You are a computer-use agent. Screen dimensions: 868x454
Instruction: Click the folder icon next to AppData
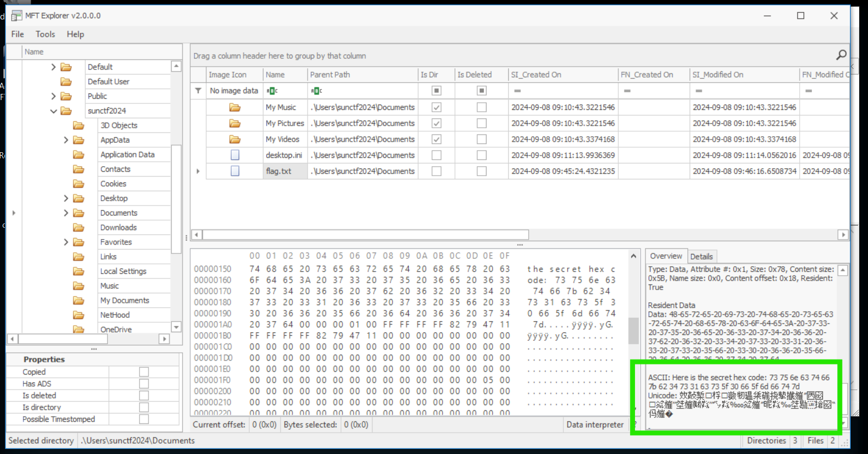pyautogui.click(x=79, y=140)
